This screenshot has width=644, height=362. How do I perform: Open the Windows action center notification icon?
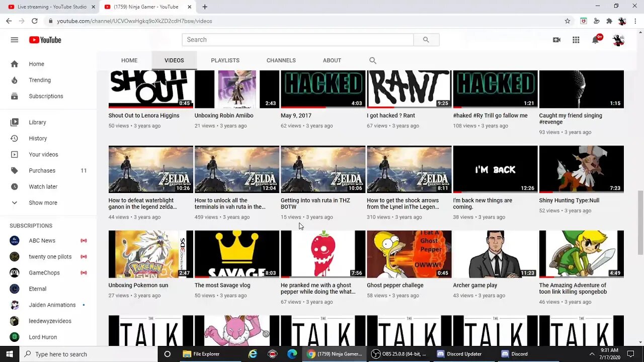coord(631,354)
